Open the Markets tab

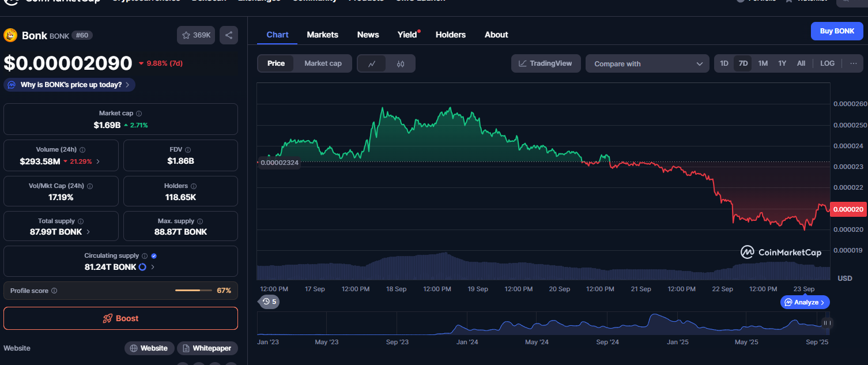(x=323, y=35)
